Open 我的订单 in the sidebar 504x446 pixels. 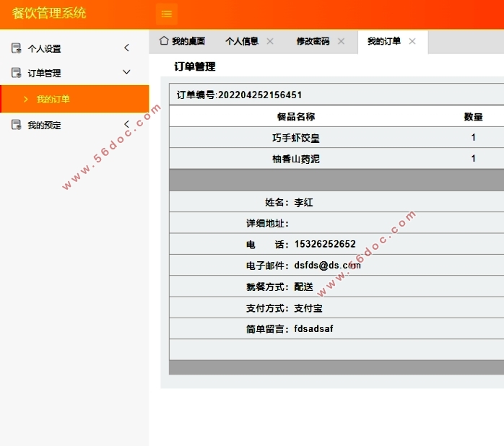point(74,99)
